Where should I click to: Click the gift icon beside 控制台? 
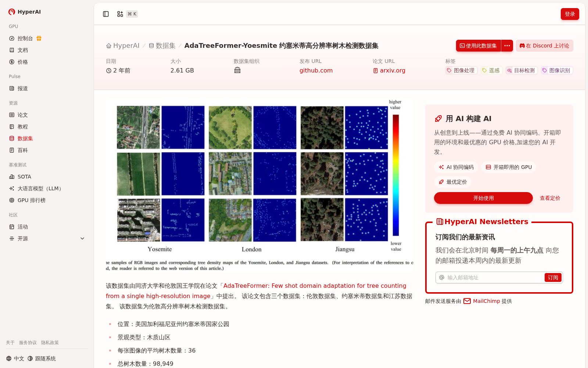[x=39, y=38]
